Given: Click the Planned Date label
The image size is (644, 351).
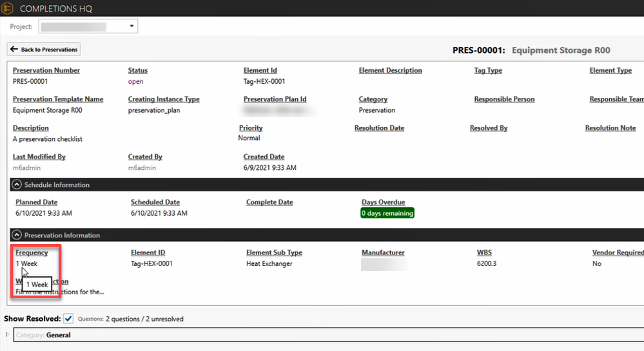Looking at the screenshot, I should pos(36,202).
